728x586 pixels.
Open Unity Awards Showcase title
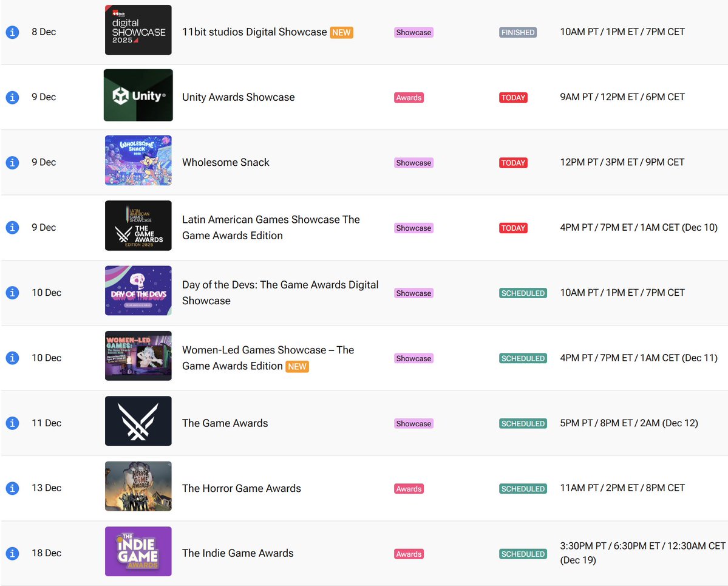pos(238,97)
